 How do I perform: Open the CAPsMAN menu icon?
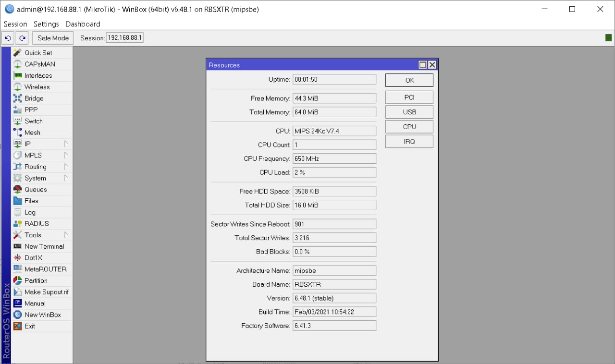coord(17,64)
